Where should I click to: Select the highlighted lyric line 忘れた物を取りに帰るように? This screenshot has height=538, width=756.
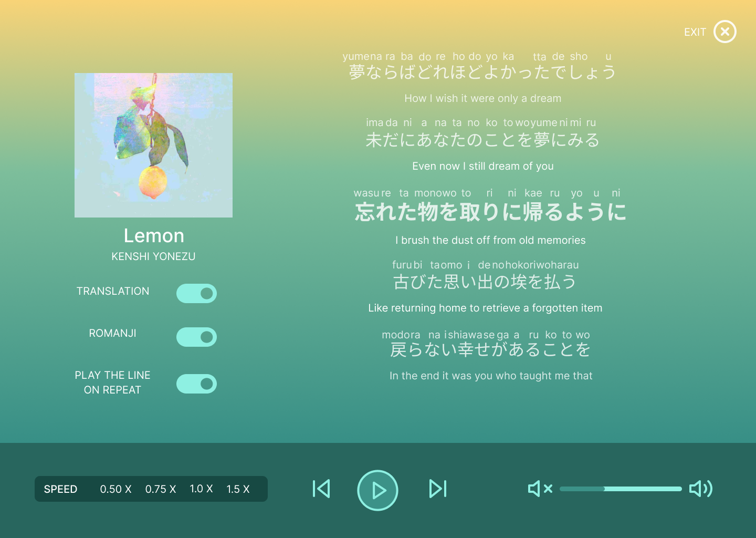tap(490, 212)
